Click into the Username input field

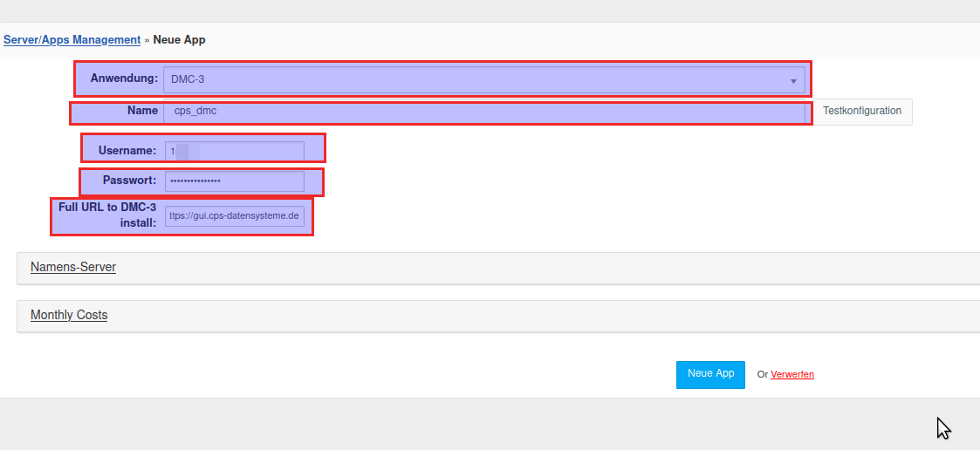[235, 151]
